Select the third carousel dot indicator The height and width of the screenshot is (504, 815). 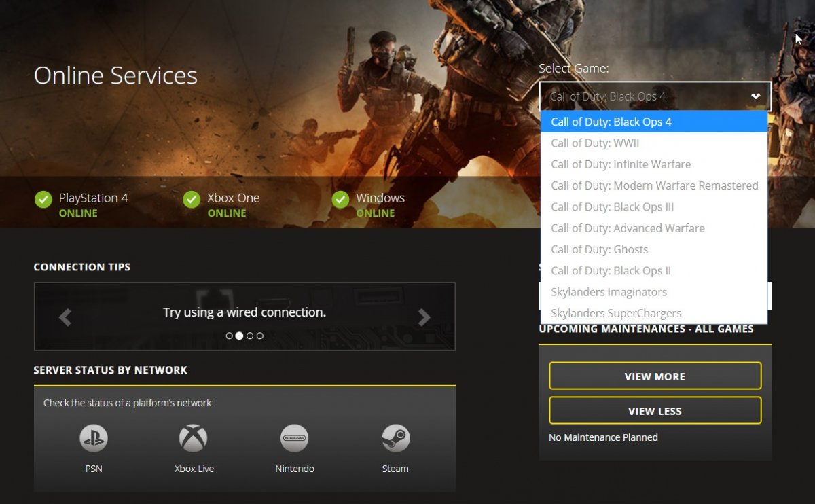(x=250, y=336)
